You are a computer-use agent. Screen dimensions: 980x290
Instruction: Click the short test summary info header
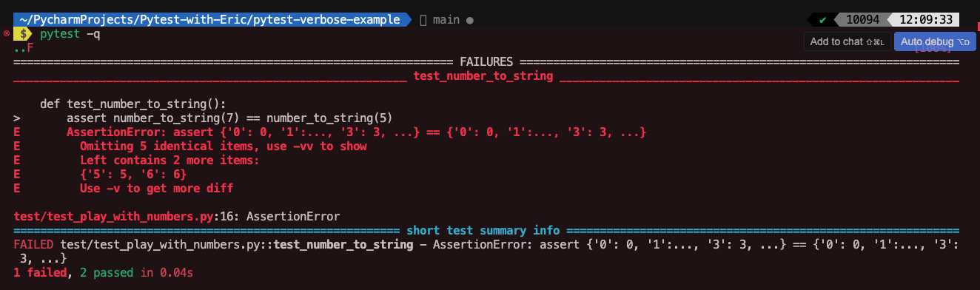[x=483, y=231]
